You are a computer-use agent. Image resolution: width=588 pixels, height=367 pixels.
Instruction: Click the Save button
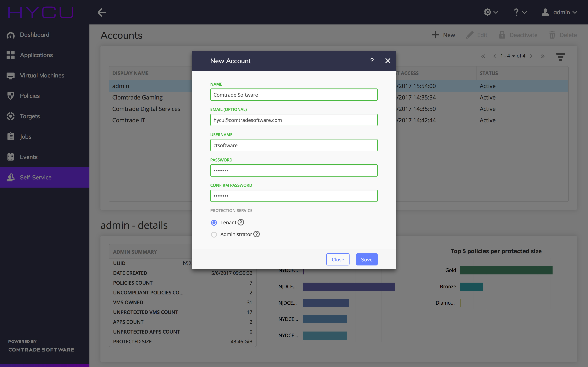(x=366, y=260)
